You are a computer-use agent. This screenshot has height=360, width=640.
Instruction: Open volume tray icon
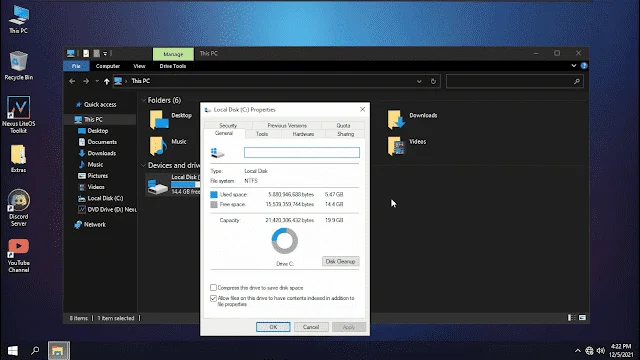tap(600, 351)
